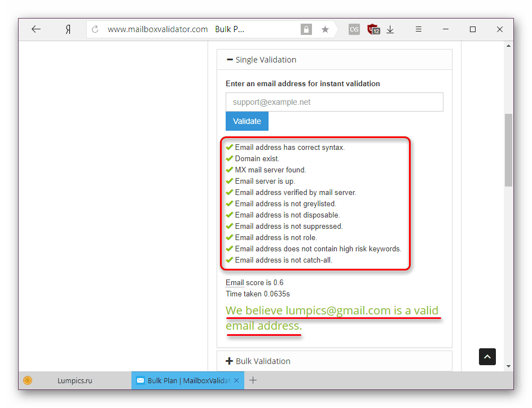
Task: Close the Bulk Plan tab
Action: [236, 380]
